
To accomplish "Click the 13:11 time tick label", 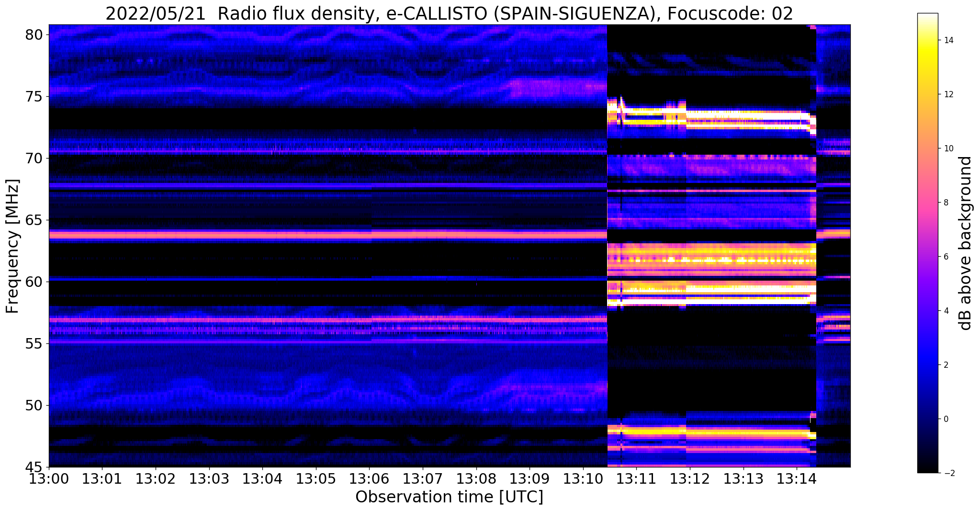I will (x=636, y=478).
